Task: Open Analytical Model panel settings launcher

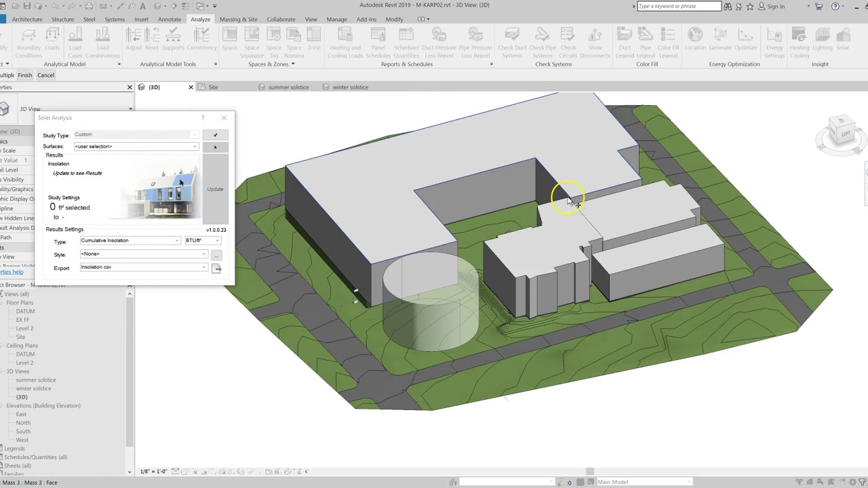Action: (x=119, y=64)
